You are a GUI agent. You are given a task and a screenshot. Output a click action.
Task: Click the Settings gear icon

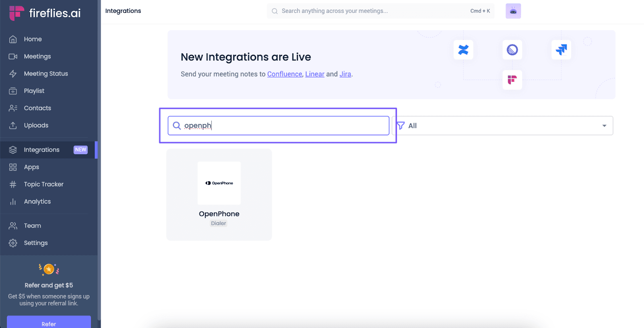click(13, 243)
